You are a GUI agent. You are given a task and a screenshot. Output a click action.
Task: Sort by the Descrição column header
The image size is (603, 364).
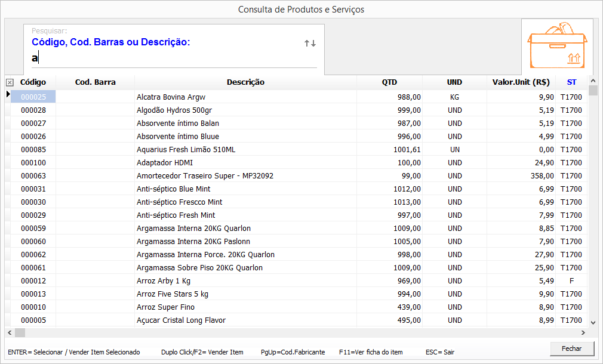[x=245, y=82]
